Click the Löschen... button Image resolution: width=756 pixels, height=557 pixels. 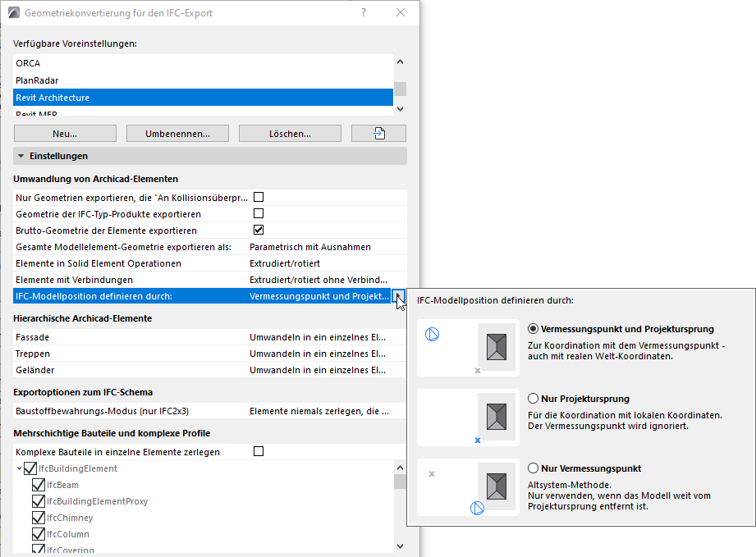click(290, 134)
